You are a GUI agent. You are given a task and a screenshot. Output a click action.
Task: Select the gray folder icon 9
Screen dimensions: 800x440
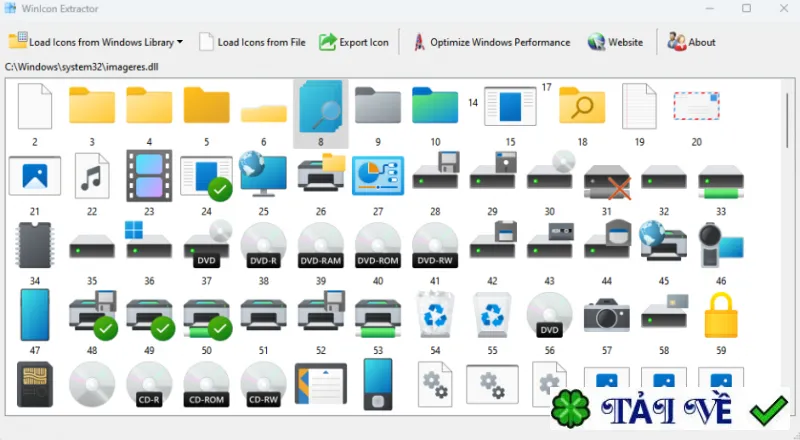pyautogui.click(x=378, y=105)
